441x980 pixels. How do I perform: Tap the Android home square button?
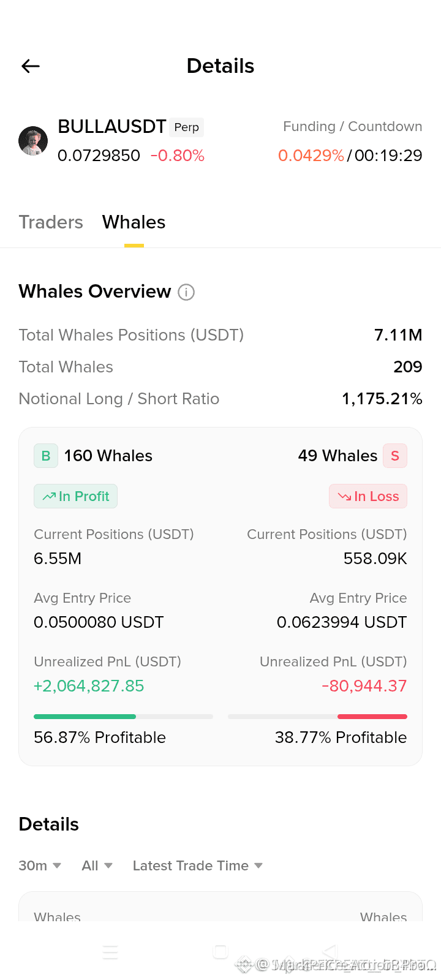click(x=221, y=951)
